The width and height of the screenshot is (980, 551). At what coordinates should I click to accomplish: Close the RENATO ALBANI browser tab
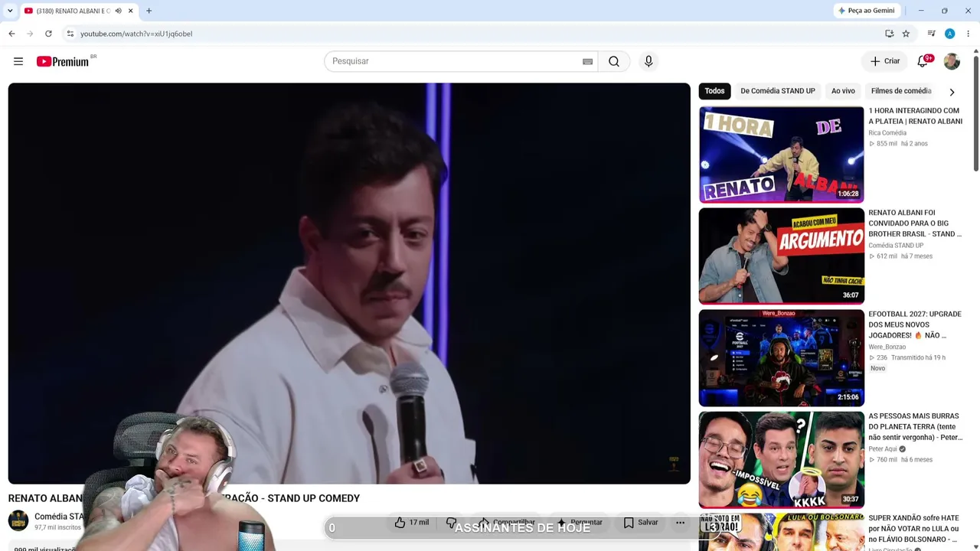pos(131,11)
